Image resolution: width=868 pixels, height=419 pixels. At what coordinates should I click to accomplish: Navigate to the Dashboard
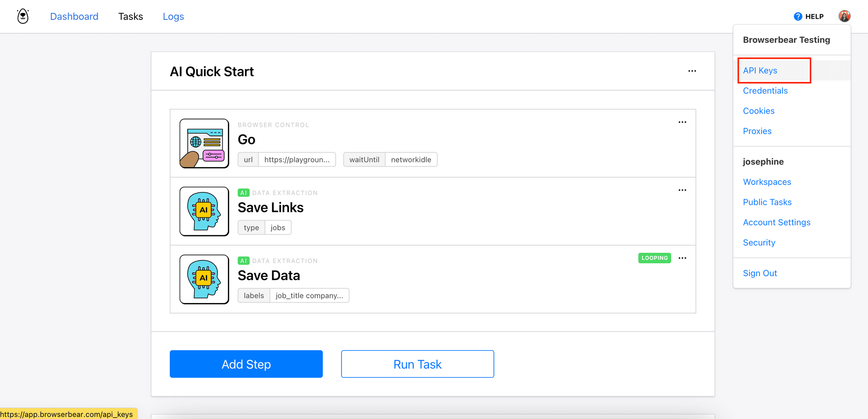74,16
